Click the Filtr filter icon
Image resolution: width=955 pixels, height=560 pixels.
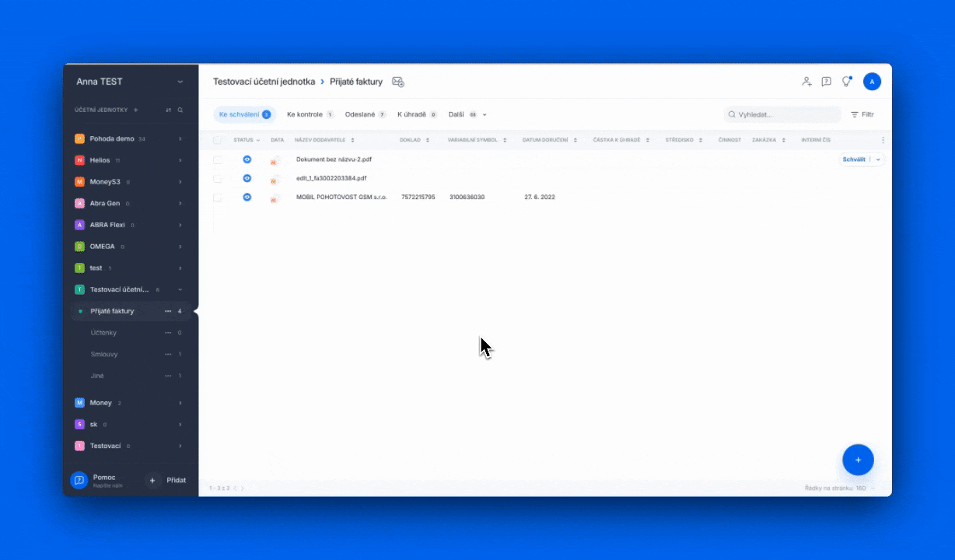(x=855, y=114)
